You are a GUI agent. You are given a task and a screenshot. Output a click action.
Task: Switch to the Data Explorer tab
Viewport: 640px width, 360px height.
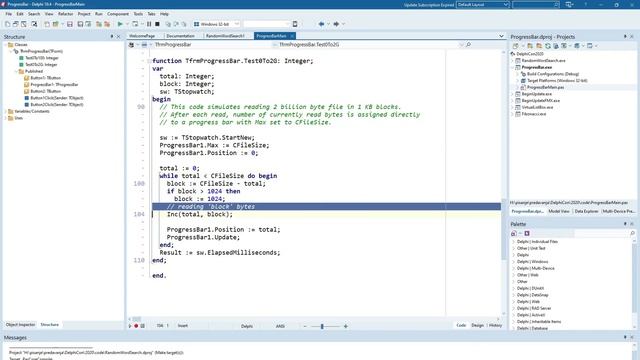586,211
